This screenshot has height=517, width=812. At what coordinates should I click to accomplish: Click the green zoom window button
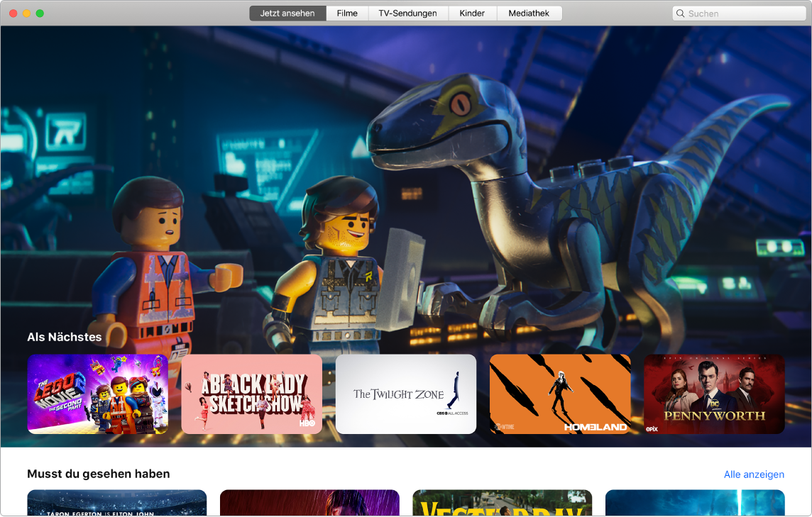pyautogui.click(x=41, y=12)
